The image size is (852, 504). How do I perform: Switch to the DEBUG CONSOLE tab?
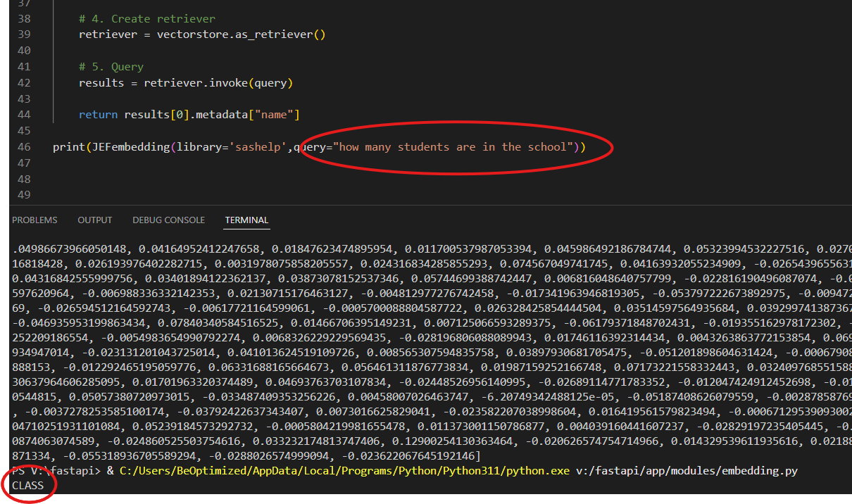coord(168,220)
